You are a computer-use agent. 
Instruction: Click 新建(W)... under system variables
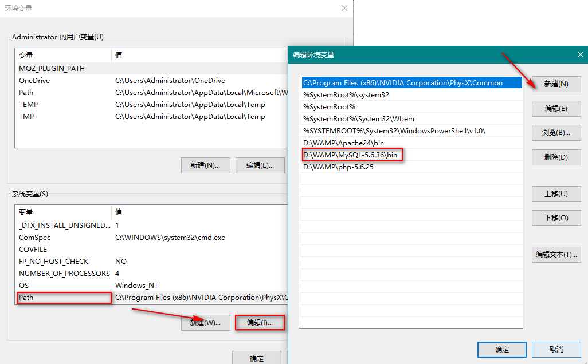tap(206, 322)
